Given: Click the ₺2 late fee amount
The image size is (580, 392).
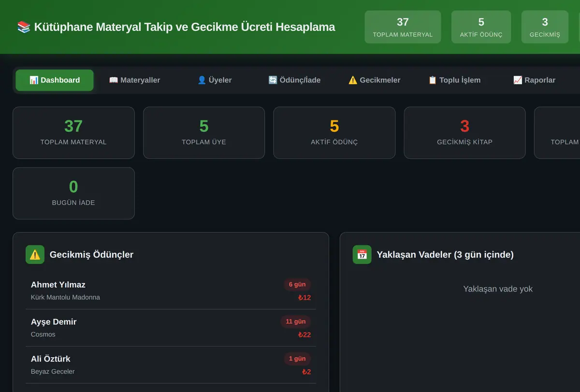Looking at the screenshot, I should 306,372.
